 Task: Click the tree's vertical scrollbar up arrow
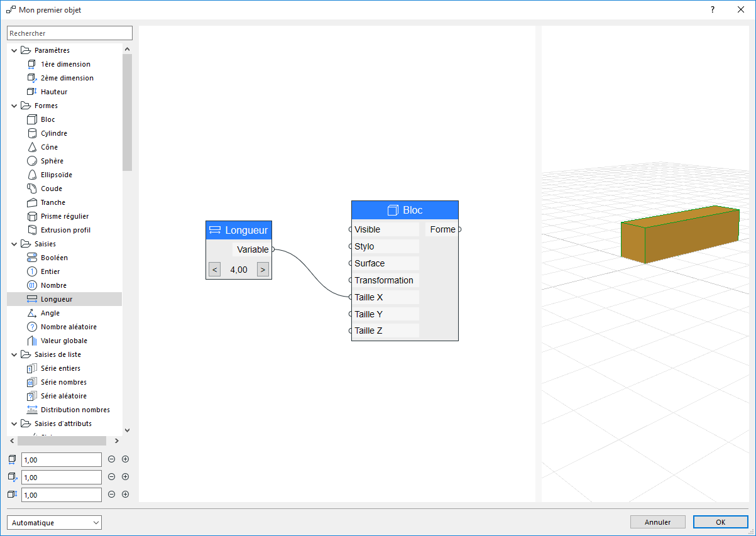coord(128,49)
